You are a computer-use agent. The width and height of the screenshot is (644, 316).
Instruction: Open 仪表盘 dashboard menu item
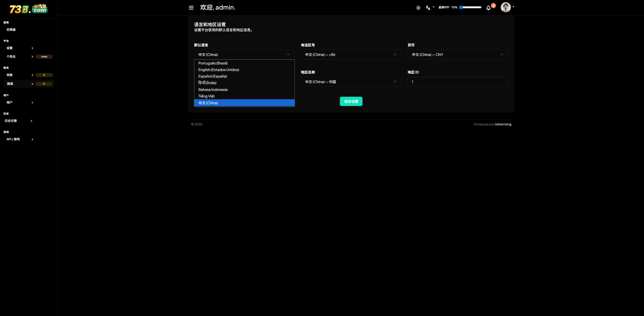[11, 30]
